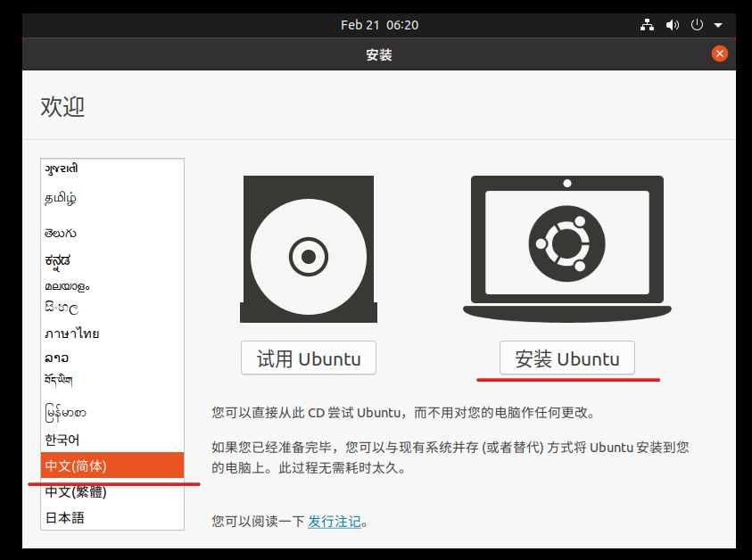Expand the system menu arrow
The width and height of the screenshot is (752, 560).
point(718,25)
